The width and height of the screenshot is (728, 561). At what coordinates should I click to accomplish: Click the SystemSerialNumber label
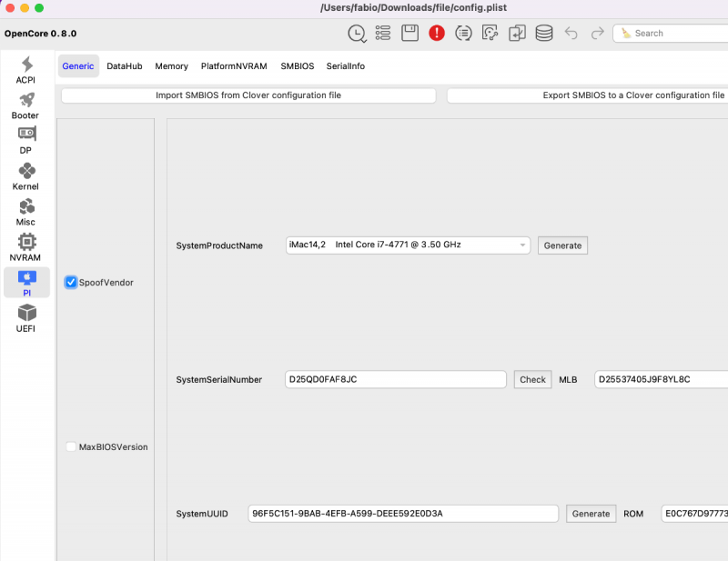pyautogui.click(x=218, y=379)
